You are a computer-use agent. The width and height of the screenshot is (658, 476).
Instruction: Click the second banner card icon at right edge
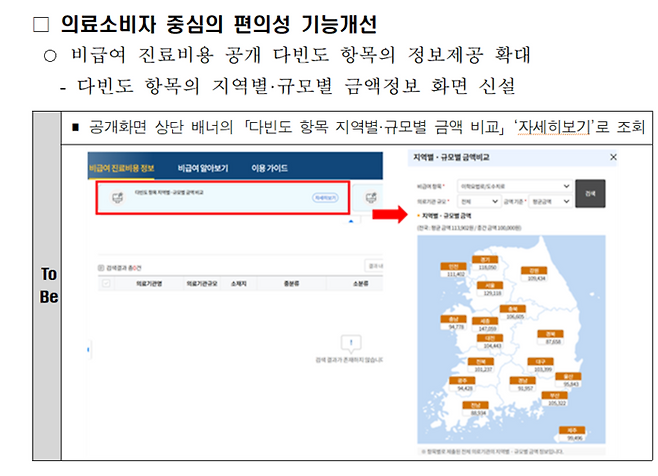[x=371, y=197]
